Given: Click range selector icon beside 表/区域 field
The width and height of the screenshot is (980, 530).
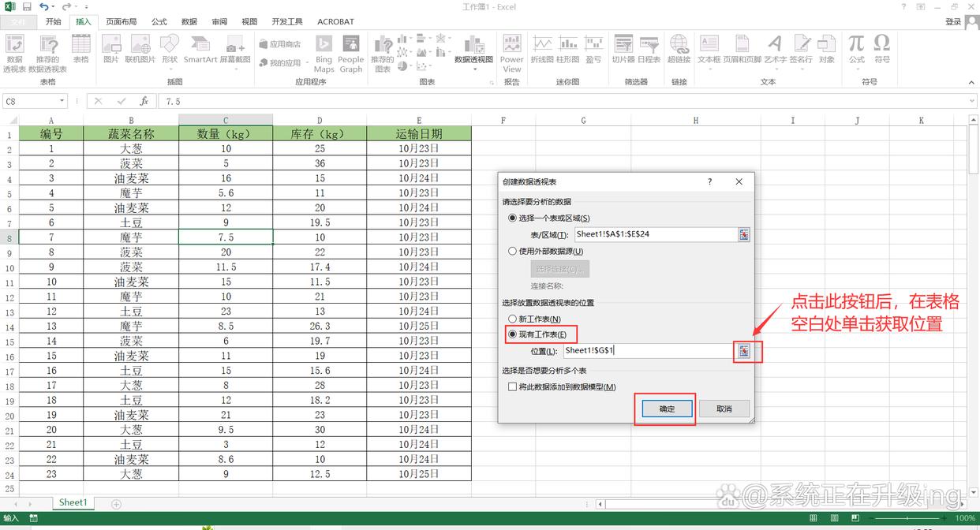Looking at the screenshot, I should click(743, 234).
